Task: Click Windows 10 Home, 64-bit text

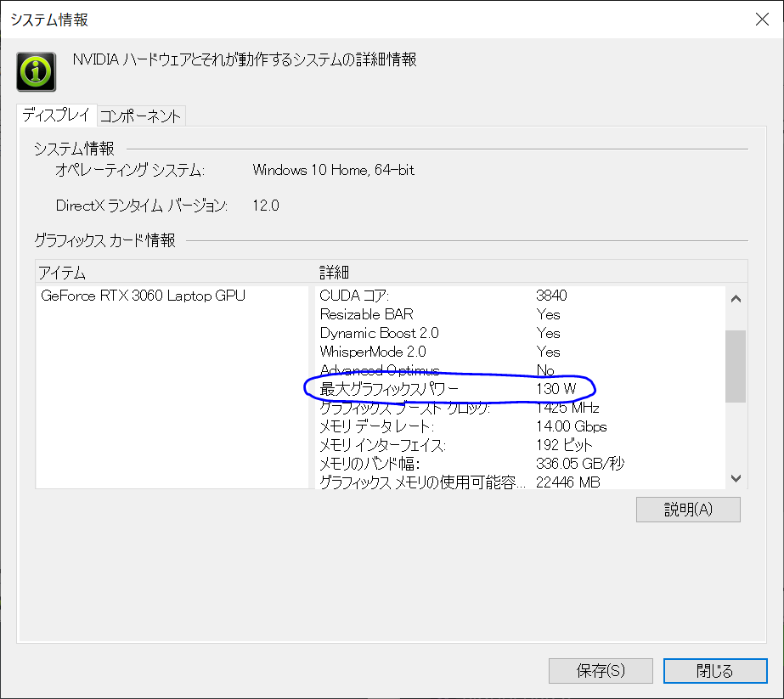Action: pyautogui.click(x=334, y=170)
